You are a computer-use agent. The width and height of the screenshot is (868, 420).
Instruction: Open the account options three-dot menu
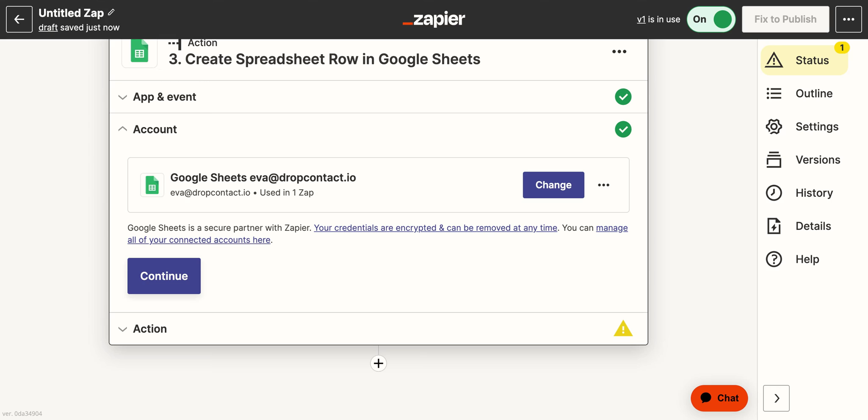pyautogui.click(x=603, y=185)
